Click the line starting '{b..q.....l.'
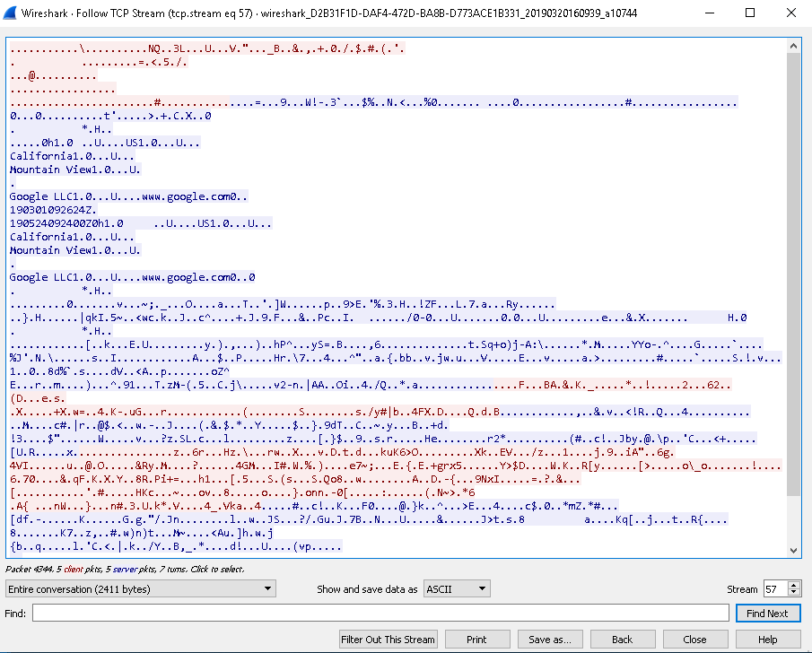 pos(176,546)
